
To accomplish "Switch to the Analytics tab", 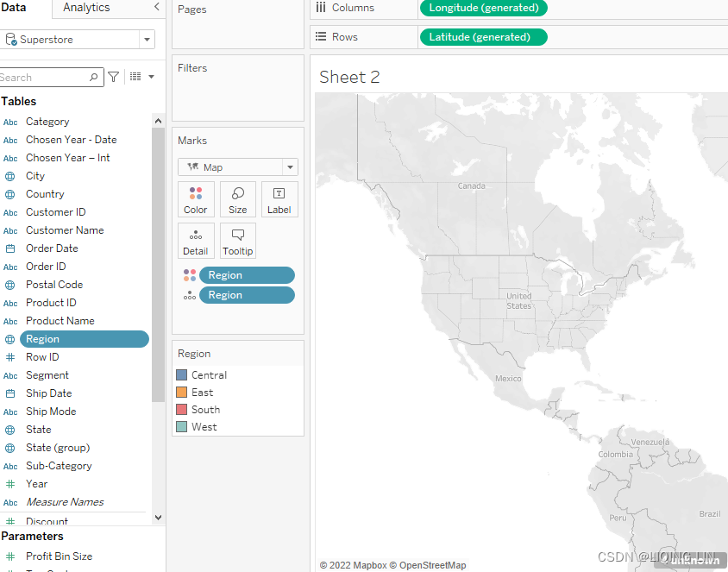I will 86,8.
